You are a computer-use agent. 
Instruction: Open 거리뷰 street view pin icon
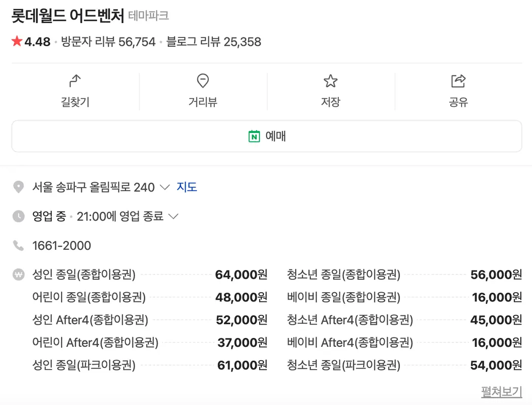coord(203,81)
